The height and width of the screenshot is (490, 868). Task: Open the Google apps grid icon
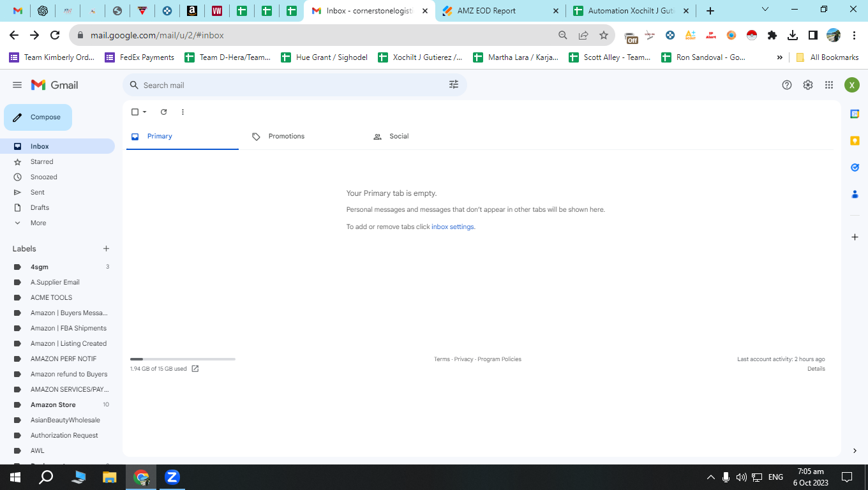point(829,85)
